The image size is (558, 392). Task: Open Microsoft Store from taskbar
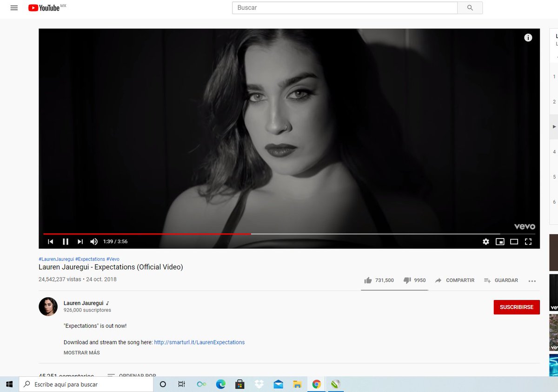click(240, 385)
